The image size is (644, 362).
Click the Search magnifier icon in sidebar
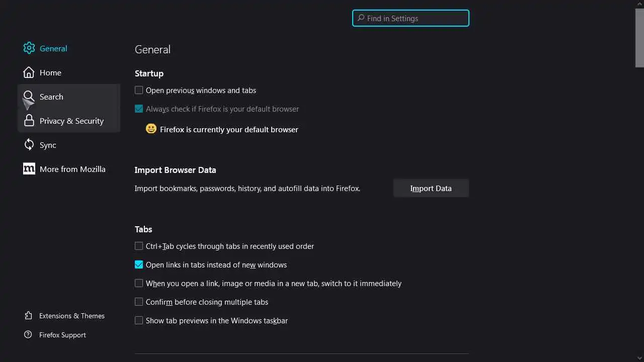(x=29, y=97)
